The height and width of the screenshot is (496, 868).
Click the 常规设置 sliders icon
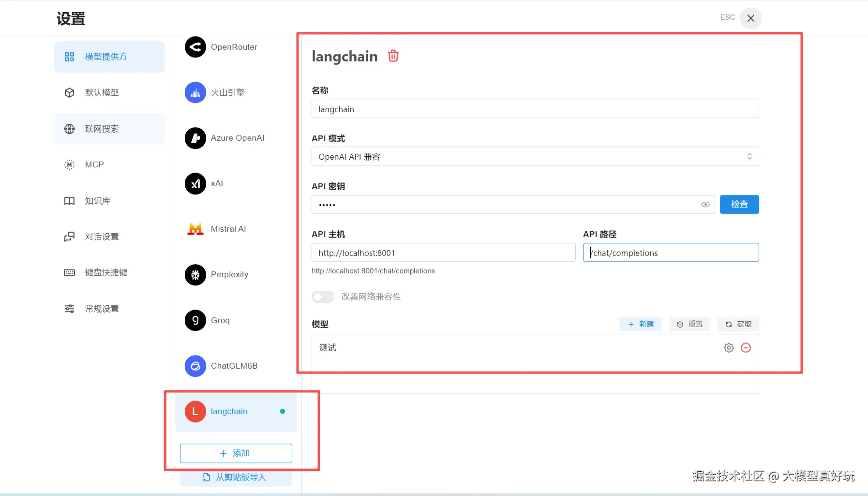click(x=70, y=309)
